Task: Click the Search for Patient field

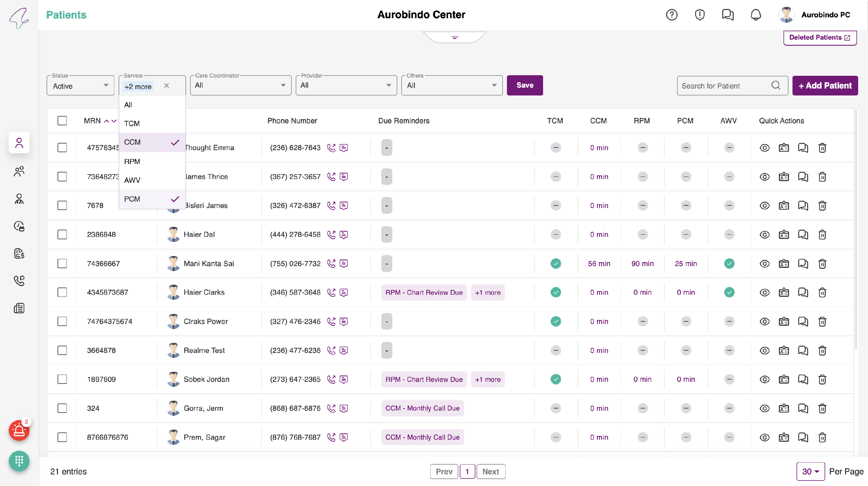Action: [724, 86]
